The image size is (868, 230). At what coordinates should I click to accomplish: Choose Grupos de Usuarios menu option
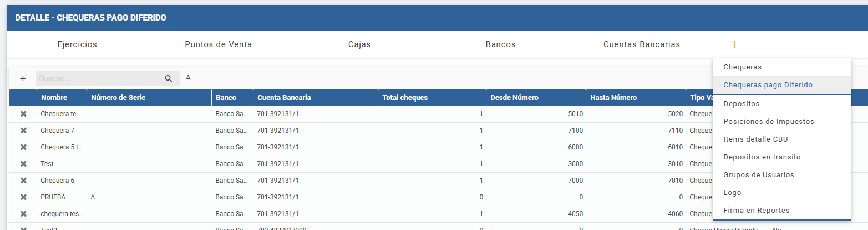pos(758,175)
